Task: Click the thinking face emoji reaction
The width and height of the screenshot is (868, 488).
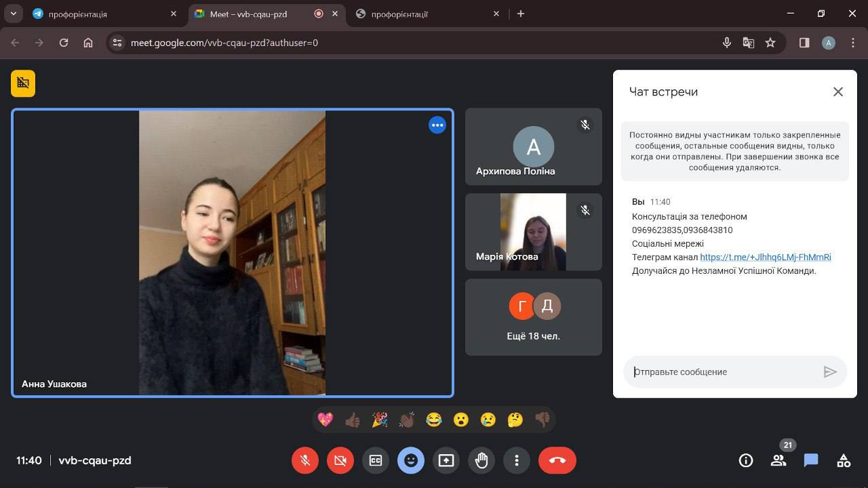Action: [515, 420]
